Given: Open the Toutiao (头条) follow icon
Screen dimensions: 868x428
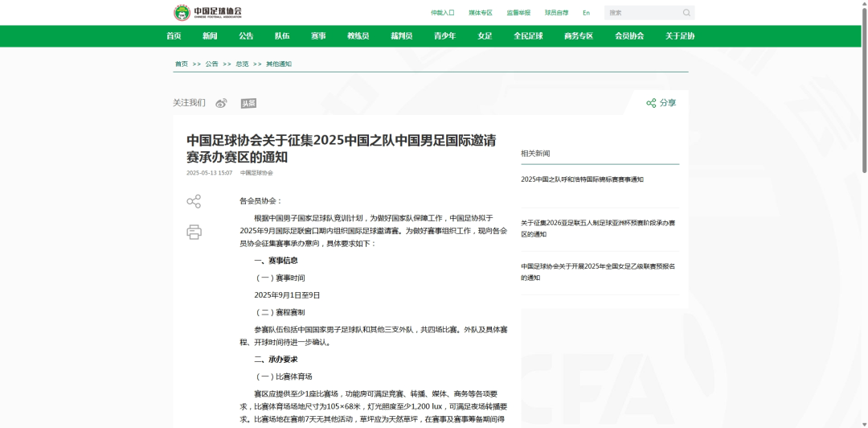Looking at the screenshot, I should 248,104.
